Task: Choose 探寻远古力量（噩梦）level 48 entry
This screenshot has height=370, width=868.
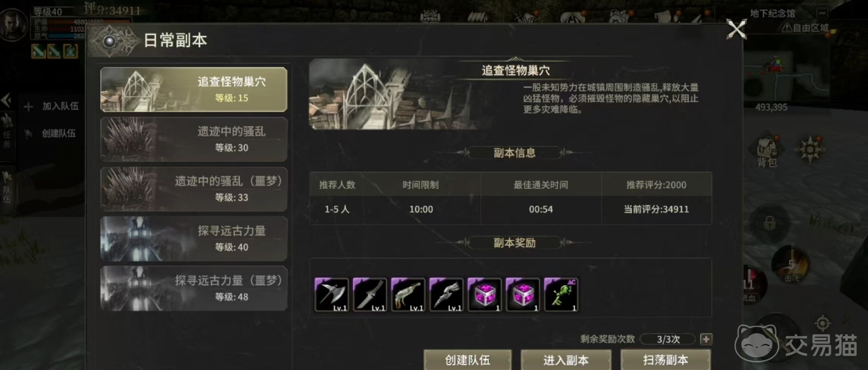Action: coord(194,288)
